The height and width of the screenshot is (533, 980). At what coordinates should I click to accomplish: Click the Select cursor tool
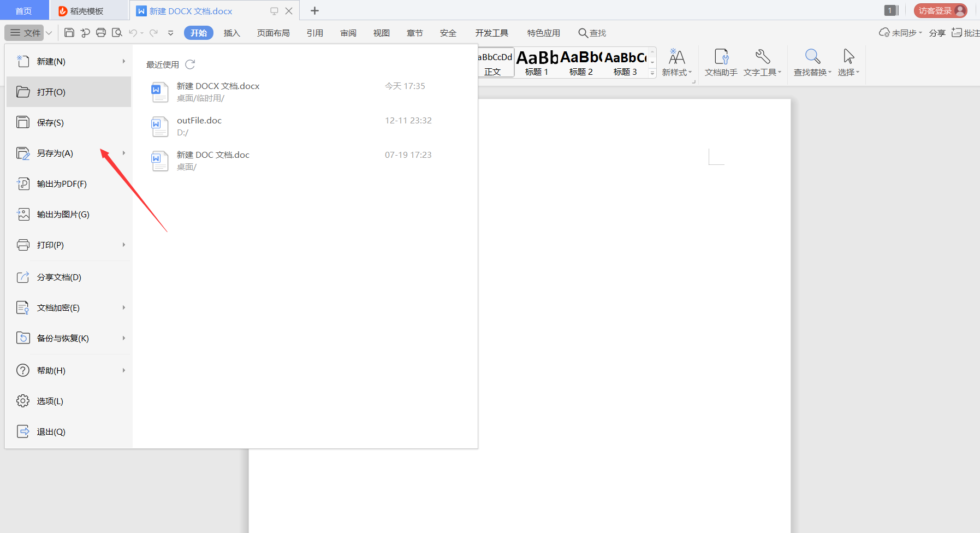coord(848,63)
